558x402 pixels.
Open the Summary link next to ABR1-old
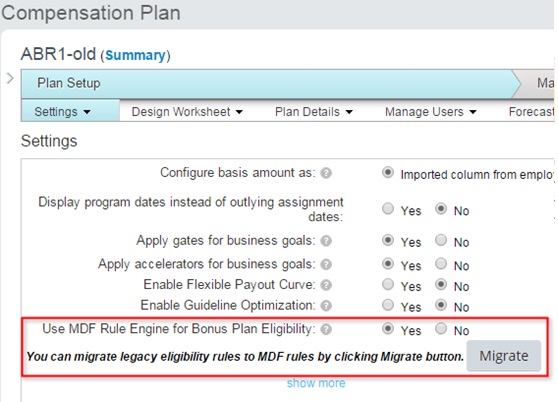135,55
